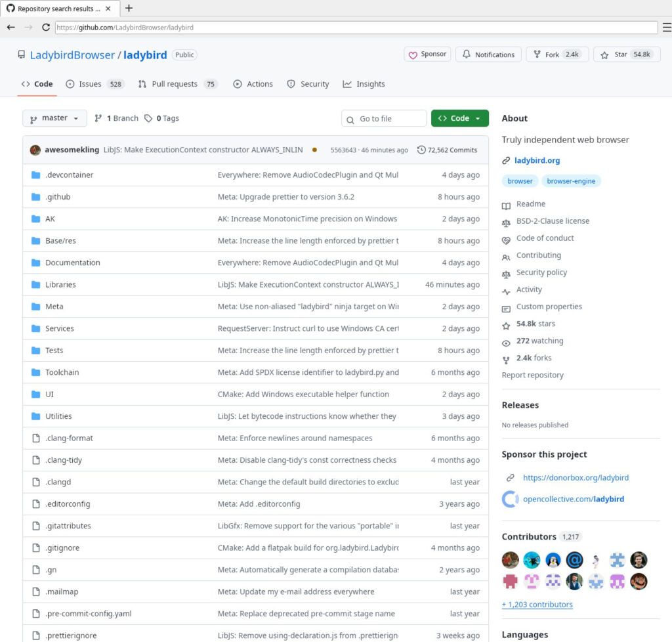Viewport: 672px width, 642px height.
Task: Click the Toolchain folder icon
Action: [36, 372]
